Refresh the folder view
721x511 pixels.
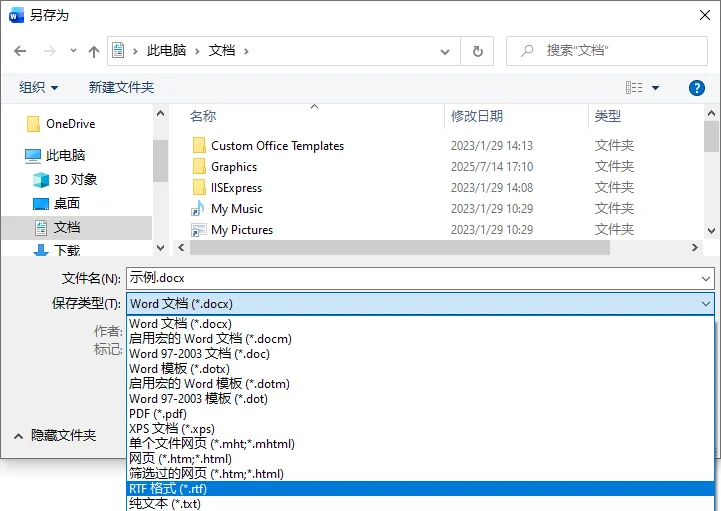point(477,51)
